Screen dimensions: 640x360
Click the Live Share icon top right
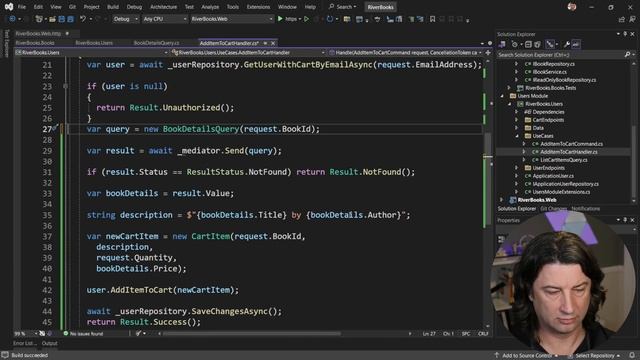click(622, 19)
